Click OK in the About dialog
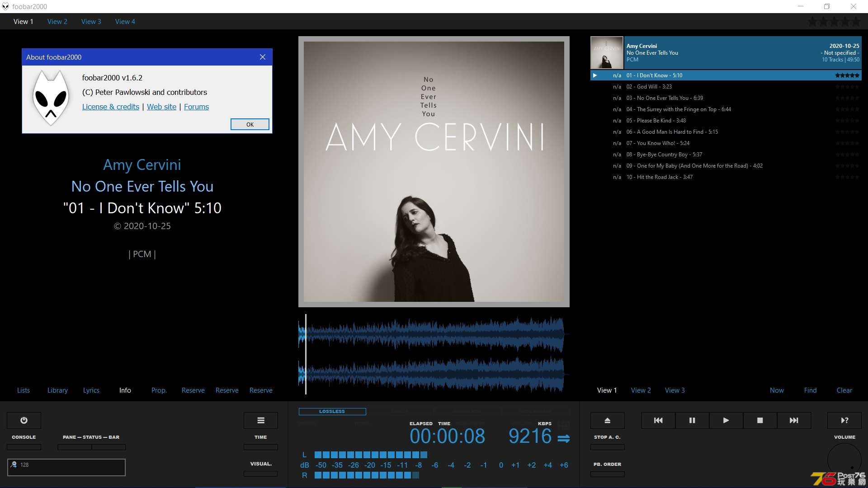The height and width of the screenshot is (488, 868). point(250,124)
